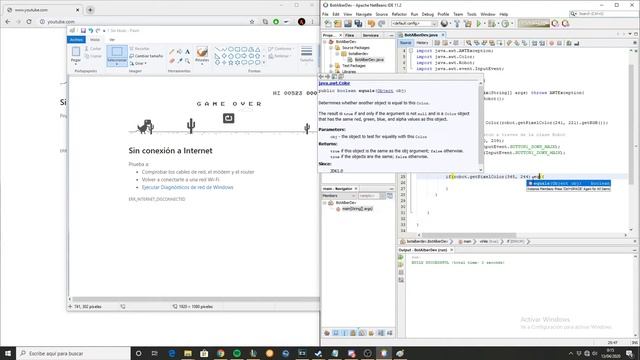Image resolution: width=640 pixels, height=360 pixels.
Task: Click the java.awt.Color link in Javadoc popup
Action: point(334,83)
